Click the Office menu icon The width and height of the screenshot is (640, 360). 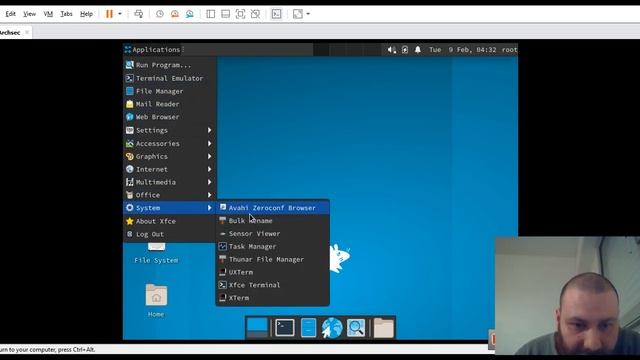coord(130,195)
